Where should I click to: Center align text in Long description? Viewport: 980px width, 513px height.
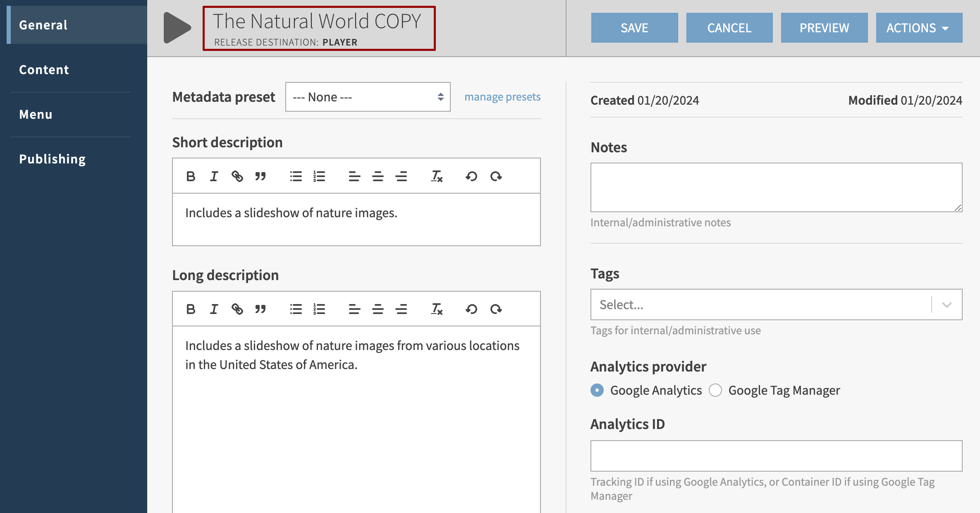coord(378,309)
